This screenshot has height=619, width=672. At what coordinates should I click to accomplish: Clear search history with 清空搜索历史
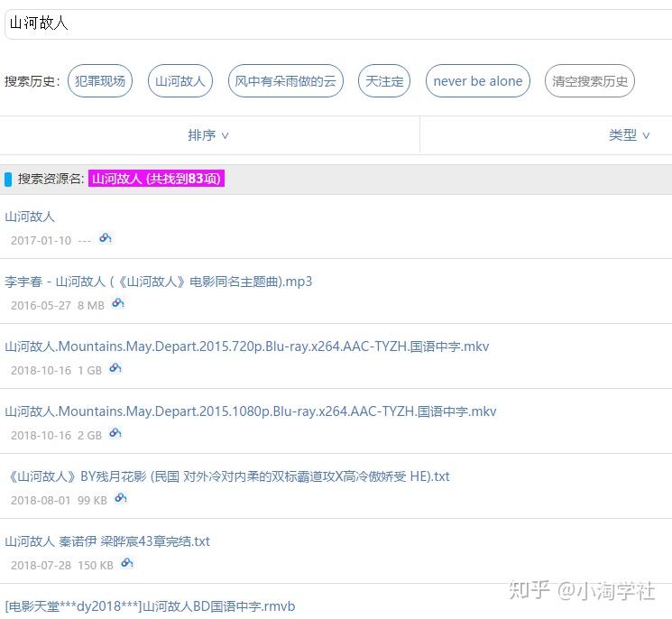[x=590, y=80]
